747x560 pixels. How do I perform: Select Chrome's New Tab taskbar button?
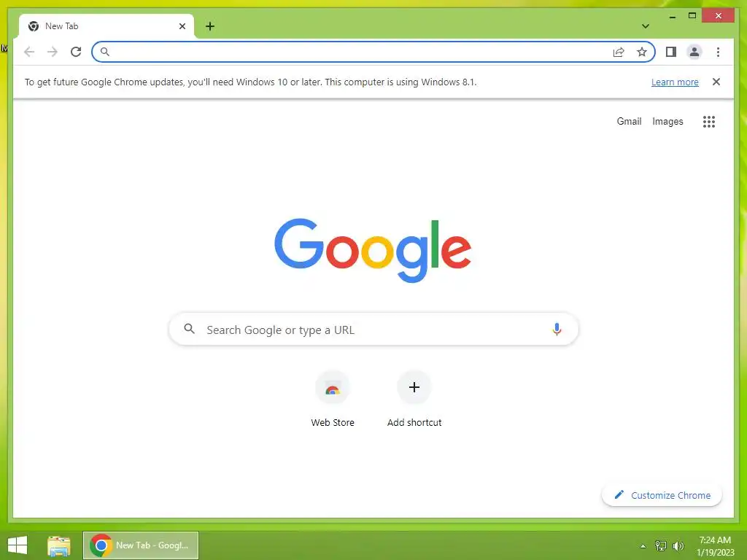click(141, 545)
